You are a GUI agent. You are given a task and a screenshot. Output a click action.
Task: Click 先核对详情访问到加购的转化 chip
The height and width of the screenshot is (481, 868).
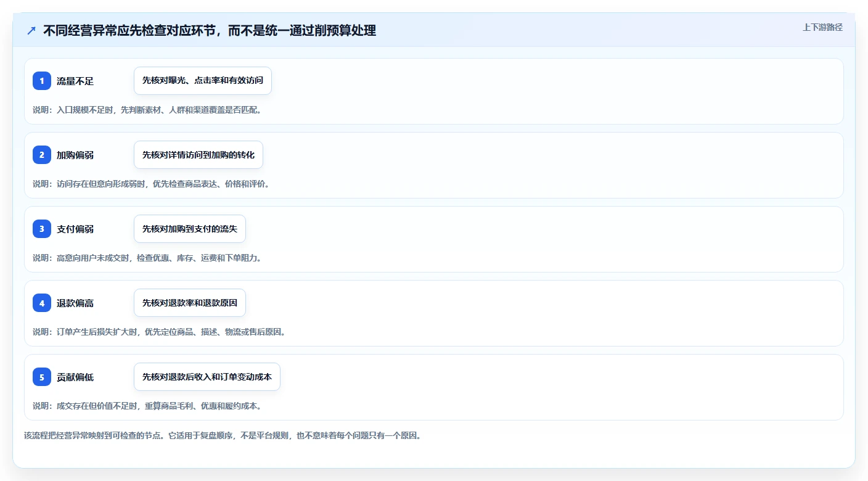199,155
